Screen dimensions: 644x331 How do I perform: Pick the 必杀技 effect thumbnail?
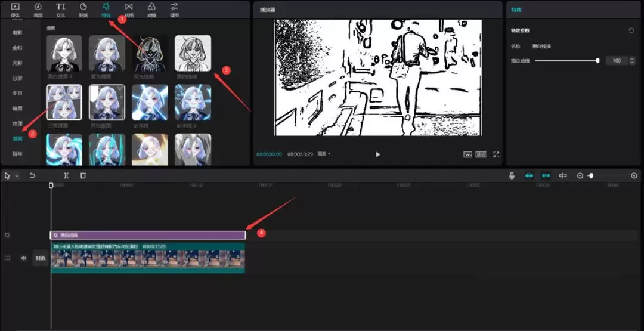pyautogui.click(x=150, y=102)
